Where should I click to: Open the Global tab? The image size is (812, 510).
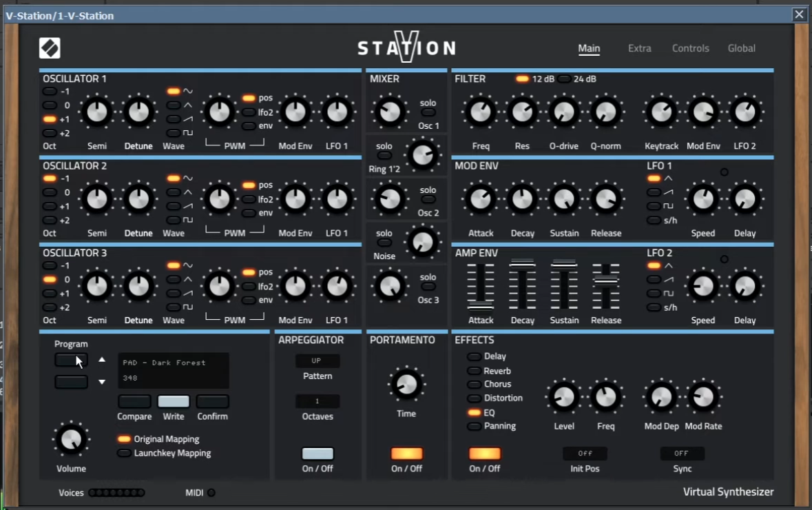tap(742, 48)
